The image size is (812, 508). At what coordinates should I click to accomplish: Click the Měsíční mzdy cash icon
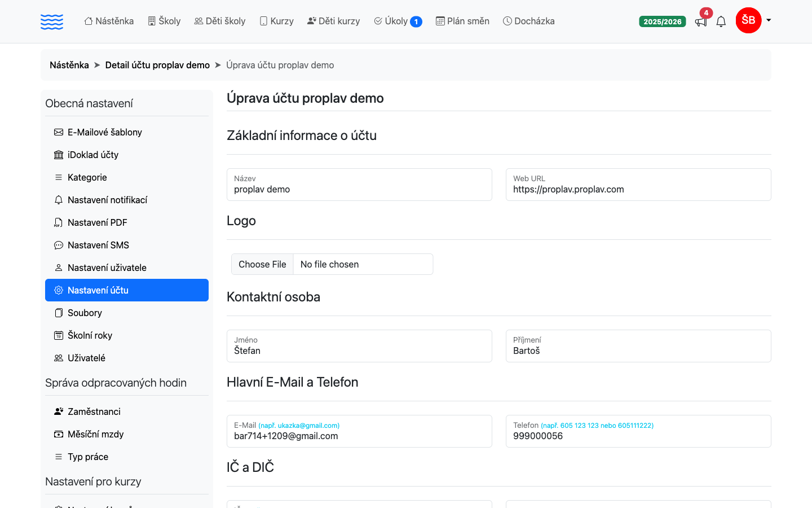click(59, 434)
